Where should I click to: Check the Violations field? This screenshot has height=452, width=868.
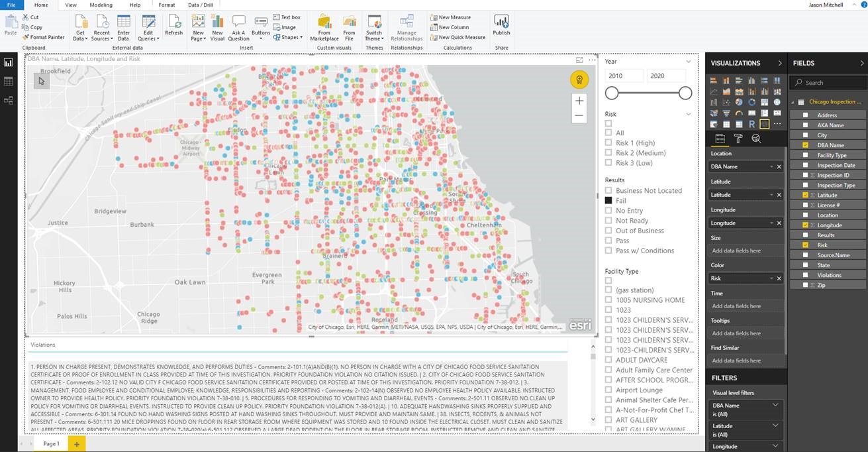click(x=806, y=275)
